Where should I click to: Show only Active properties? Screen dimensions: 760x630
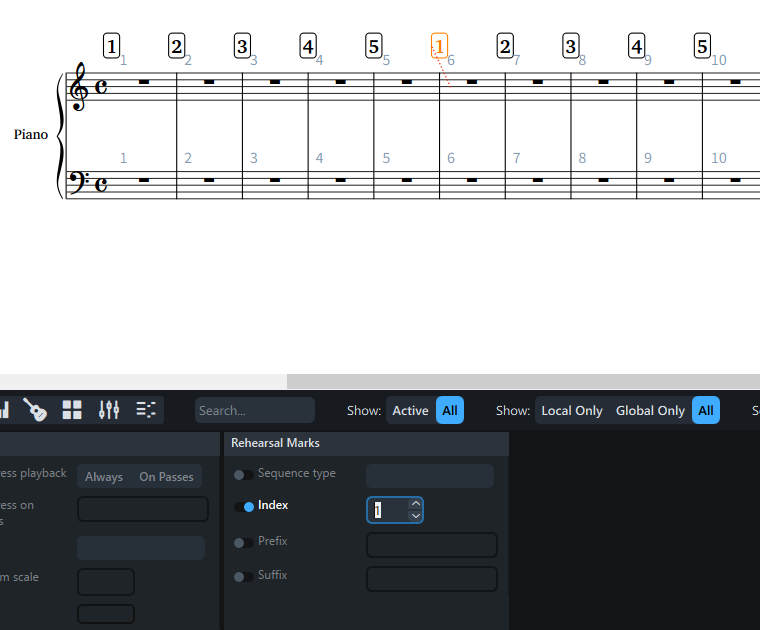(x=411, y=410)
